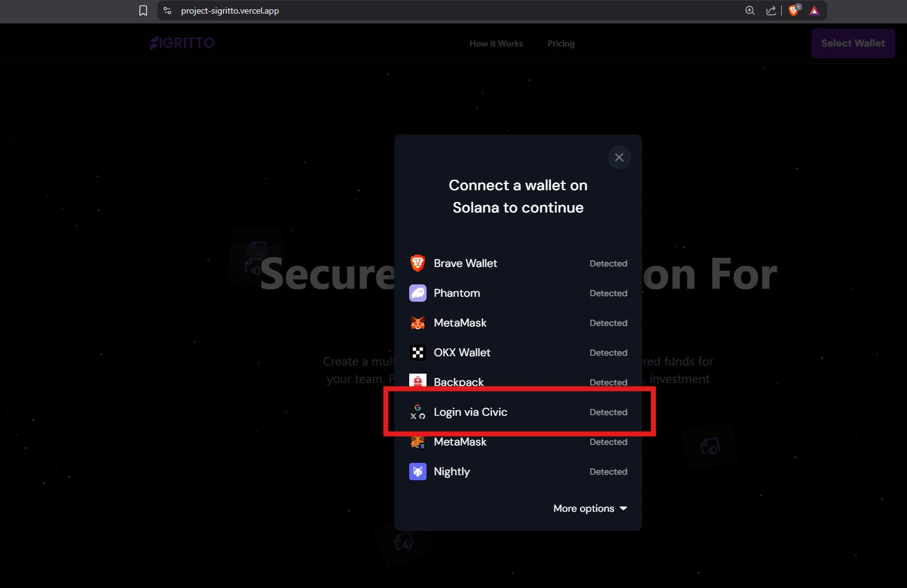Click Detected label beside Brave Wallet
907x588 pixels.
[608, 263]
